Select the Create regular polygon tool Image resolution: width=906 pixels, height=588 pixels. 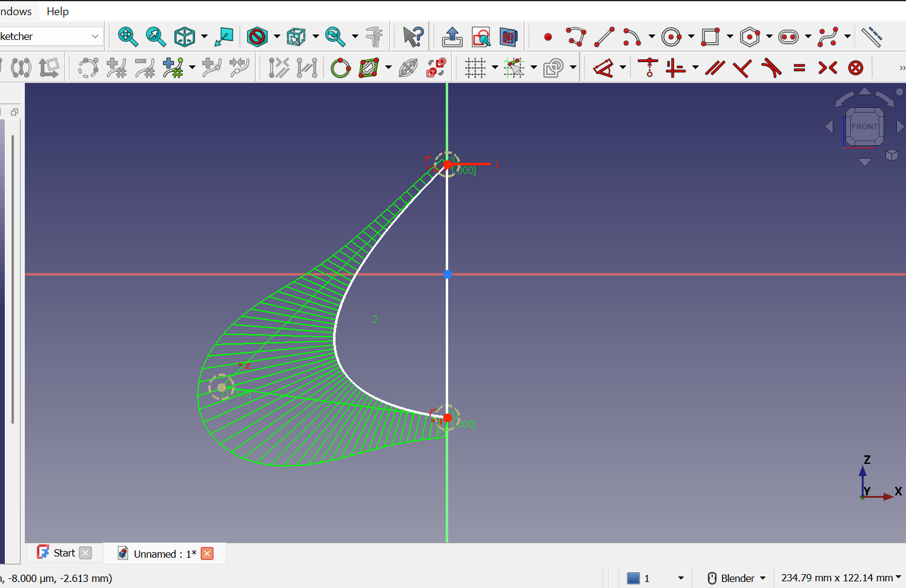tap(750, 36)
